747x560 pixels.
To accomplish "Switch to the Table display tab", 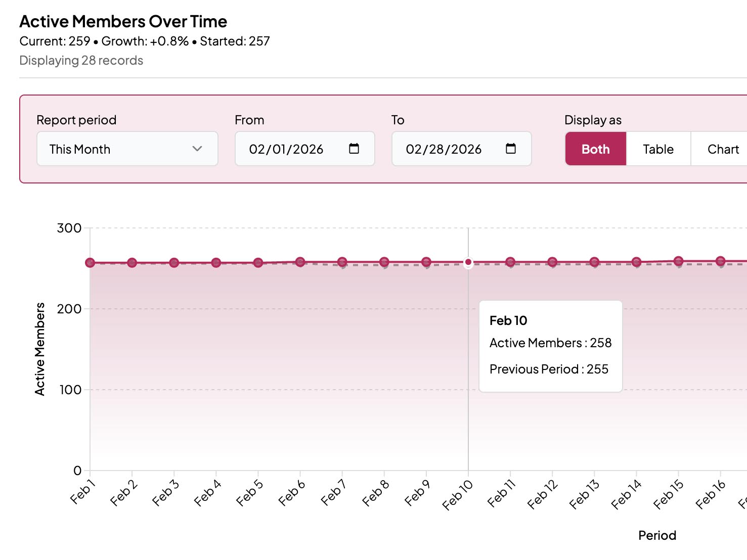I will [658, 149].
